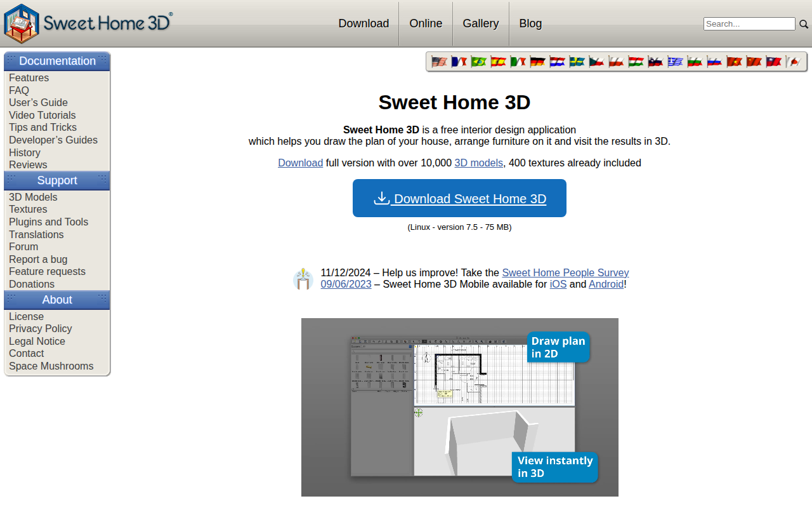Pick the Italian flag
This screenshot has width=812, height=508.
tap(518, 62)
